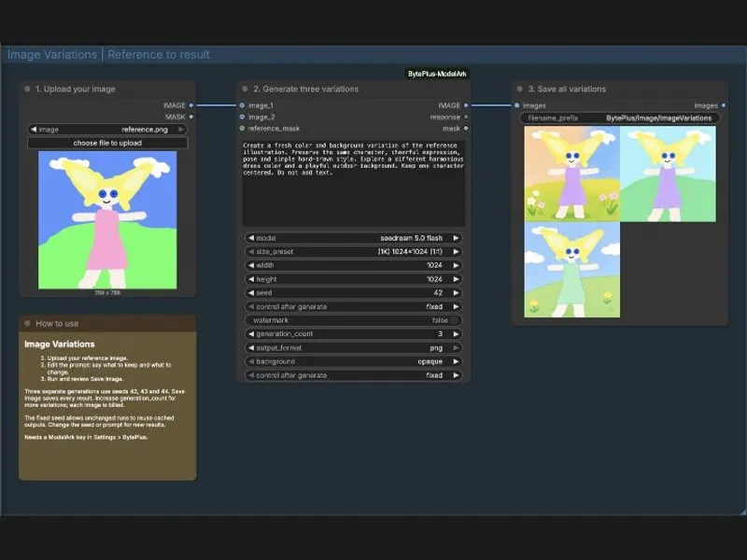Viewport: 747px width, 560px height.
Task: Open the green-dress variation thumbnail
Action: click(x=571, y=270)
